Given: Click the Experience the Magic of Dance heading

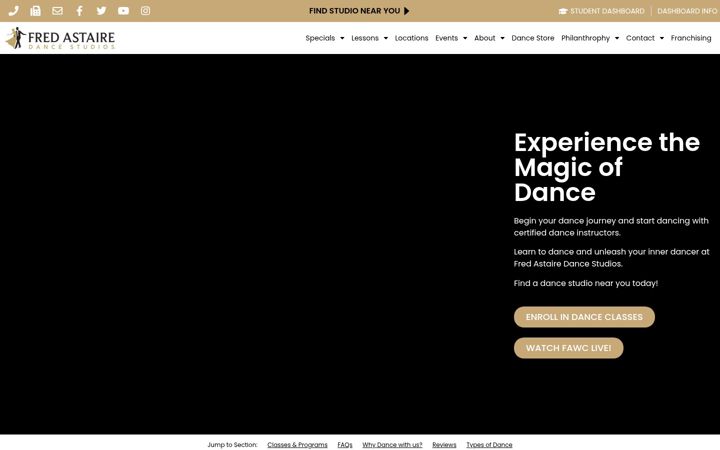Looking at the screenshot, I should pyautogui.click(x=607, y=167).
